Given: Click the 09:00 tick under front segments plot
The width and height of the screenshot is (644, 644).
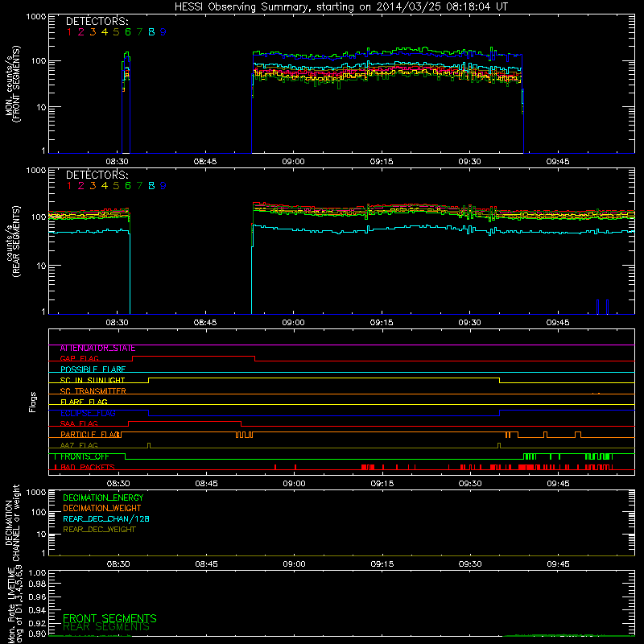Looking at the screenshot, I should tap(293, 162).
